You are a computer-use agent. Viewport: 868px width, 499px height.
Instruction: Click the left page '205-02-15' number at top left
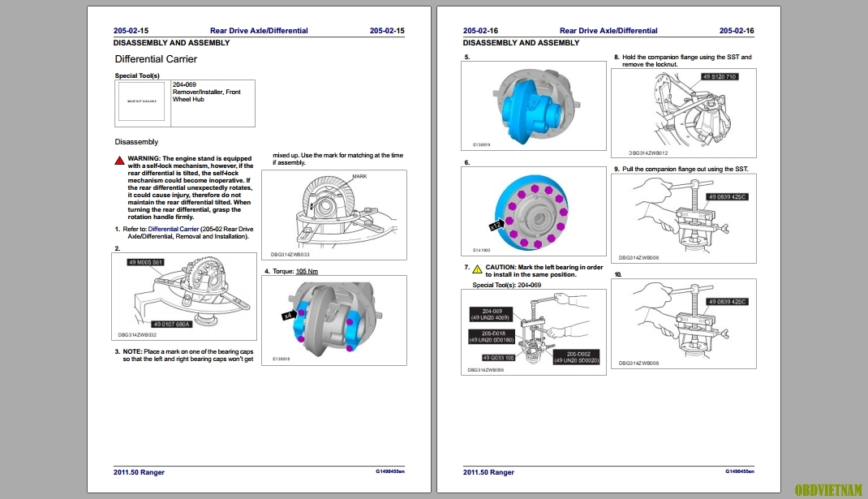[131, 31]
